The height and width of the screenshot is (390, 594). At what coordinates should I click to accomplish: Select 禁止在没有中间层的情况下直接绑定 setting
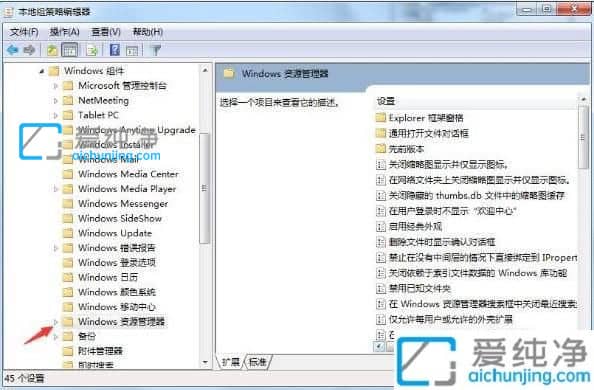point(483,258)
